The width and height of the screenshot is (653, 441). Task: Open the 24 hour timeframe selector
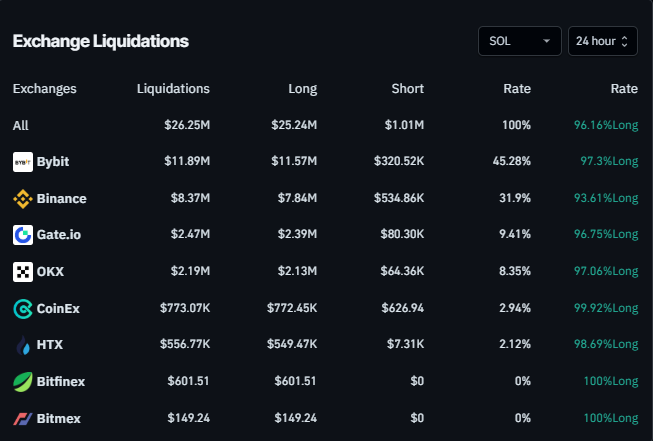[602, 41]
